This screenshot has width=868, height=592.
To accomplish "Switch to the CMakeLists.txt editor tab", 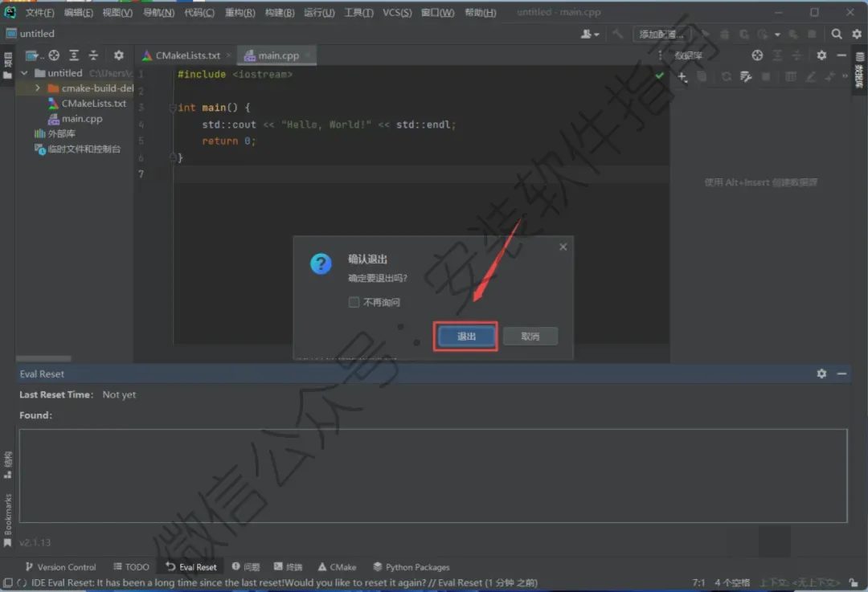I will pos(186,55).
